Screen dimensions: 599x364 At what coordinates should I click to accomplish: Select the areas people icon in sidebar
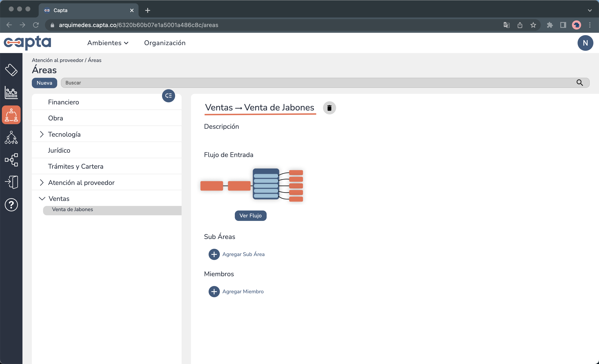click(x=11, y=115)
